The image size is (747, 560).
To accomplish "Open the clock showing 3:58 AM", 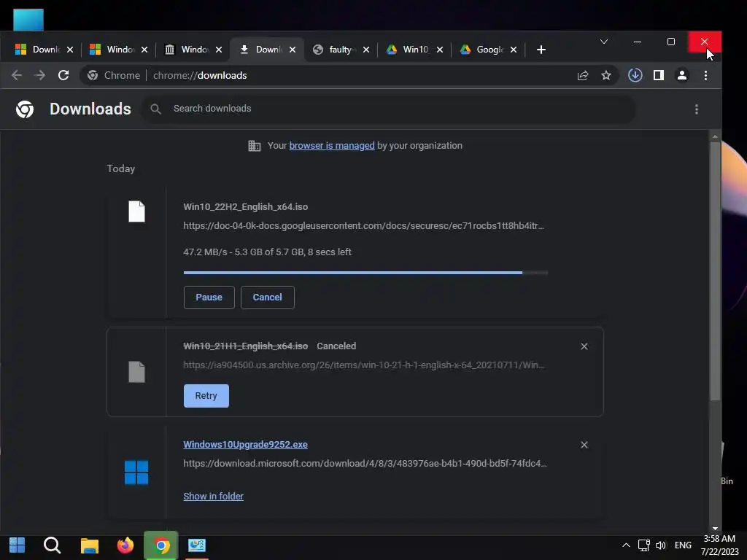I will coord(719,545).
